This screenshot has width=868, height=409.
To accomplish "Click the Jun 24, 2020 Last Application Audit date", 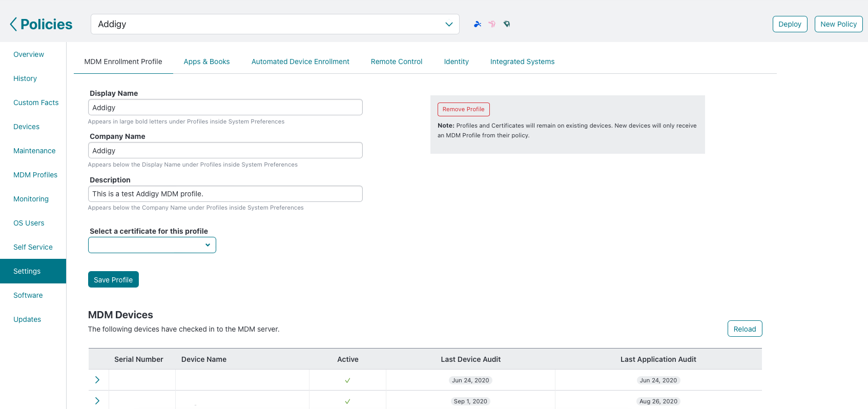I will (x=658, y=380).
